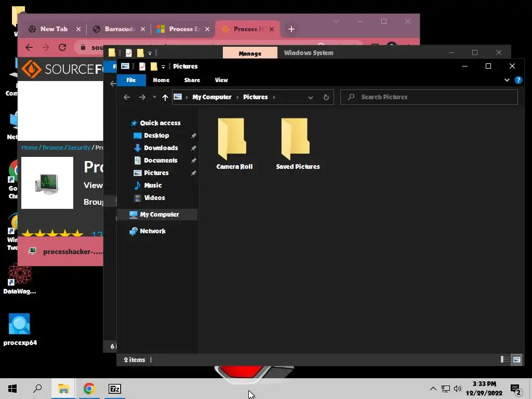Open volume control in system tray

[x=457, y=389]
